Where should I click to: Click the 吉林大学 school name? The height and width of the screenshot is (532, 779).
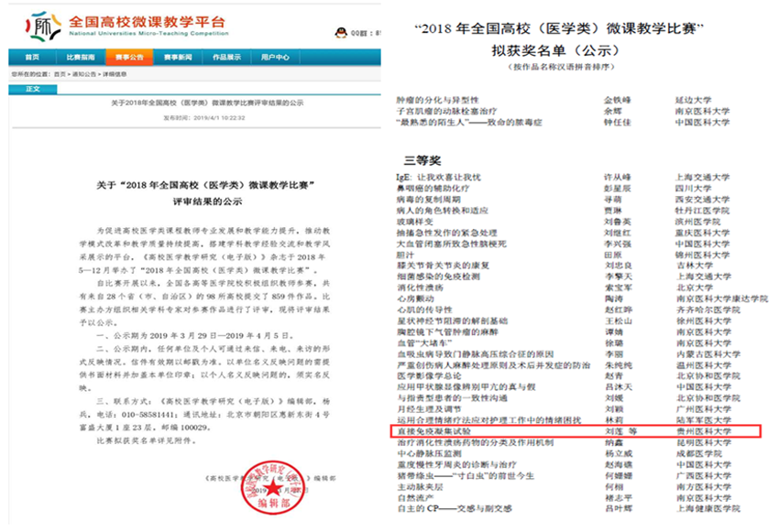coord(694,266)
